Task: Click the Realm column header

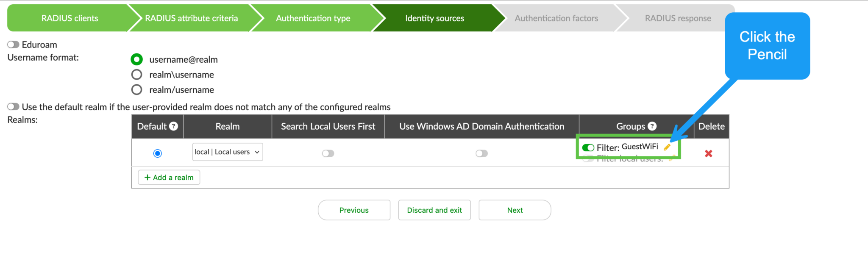Action: pyautogui.click(x=228, y=126)
